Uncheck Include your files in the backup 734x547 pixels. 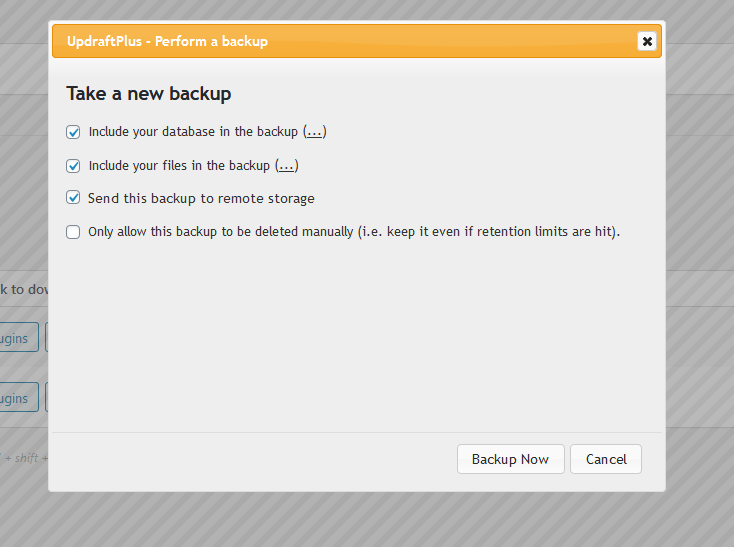point(73,166)
